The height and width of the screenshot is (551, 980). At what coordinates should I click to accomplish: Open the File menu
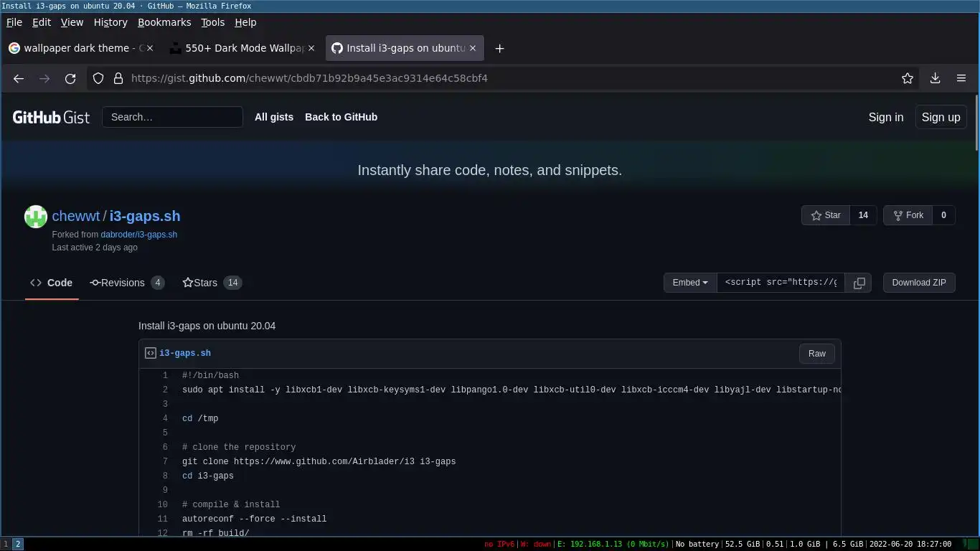[14, 22]
